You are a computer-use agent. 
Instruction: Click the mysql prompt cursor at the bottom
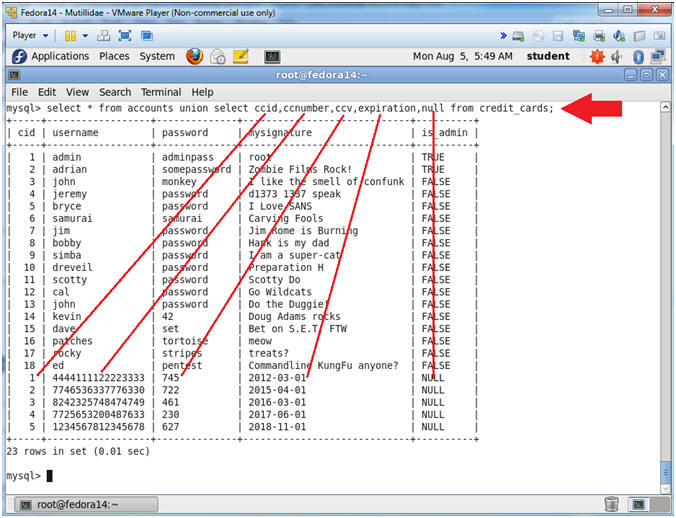point(50,476)
